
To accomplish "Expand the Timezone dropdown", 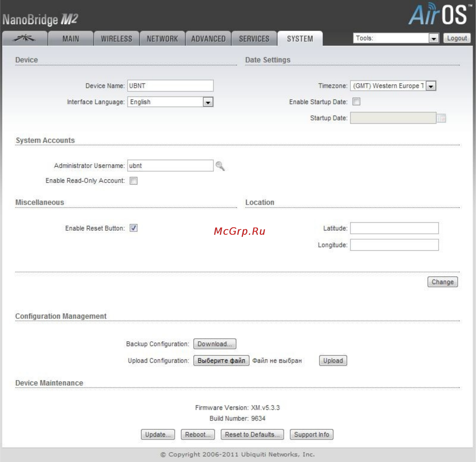I will click(x=393, y=86).
